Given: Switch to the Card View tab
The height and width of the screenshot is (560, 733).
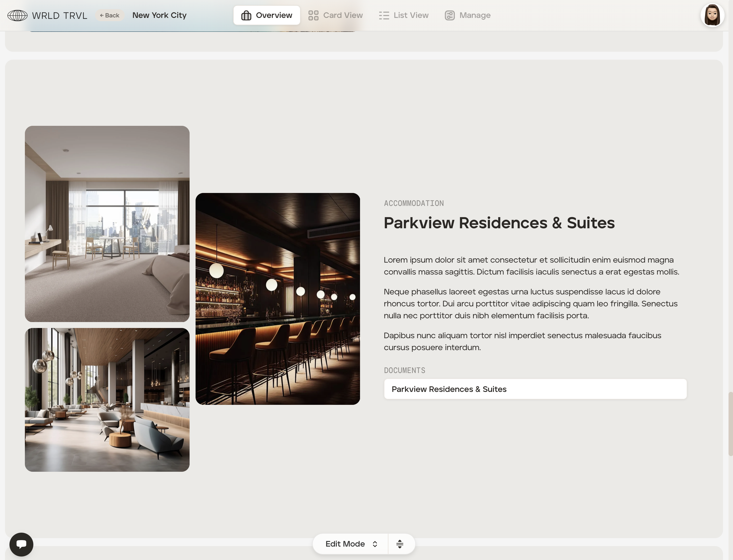Looking at the screenshot, I should click(x=342, y=15).
